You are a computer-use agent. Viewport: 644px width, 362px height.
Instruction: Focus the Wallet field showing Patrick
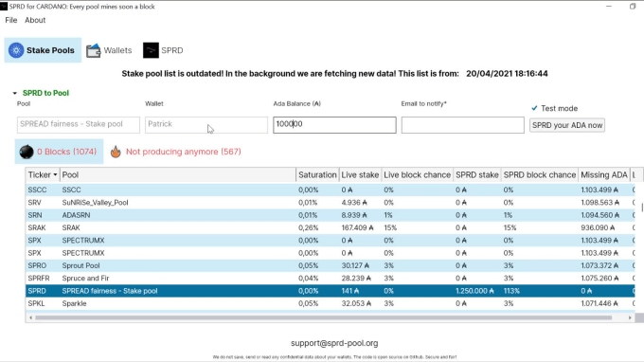pos(206,125)
